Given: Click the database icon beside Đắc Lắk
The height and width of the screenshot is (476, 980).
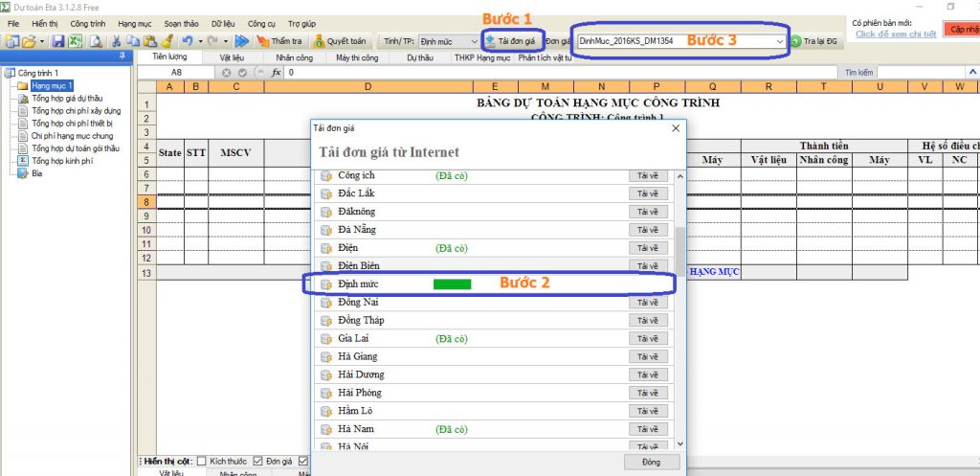Looking at the screenshot, I should coord(325,193).
